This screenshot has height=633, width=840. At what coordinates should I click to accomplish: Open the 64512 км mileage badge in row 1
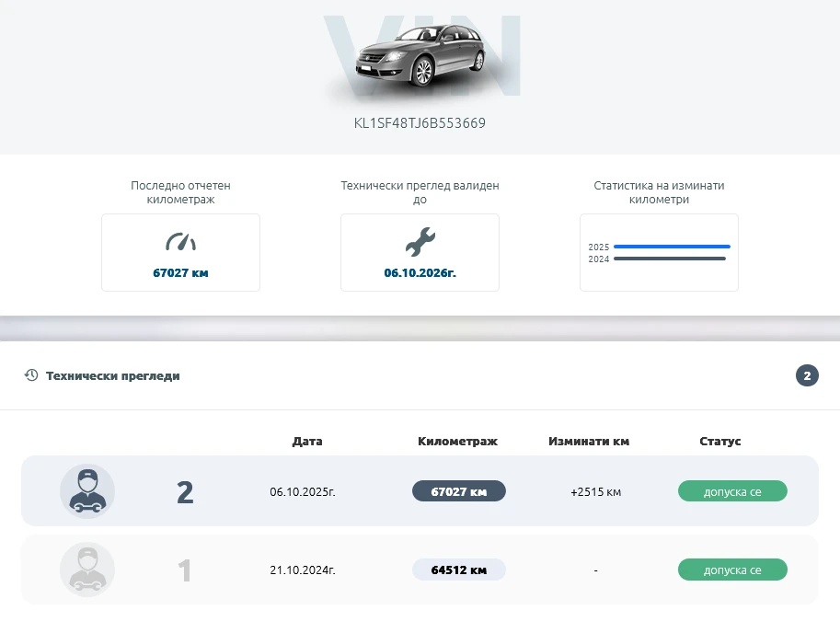(458, 570)
